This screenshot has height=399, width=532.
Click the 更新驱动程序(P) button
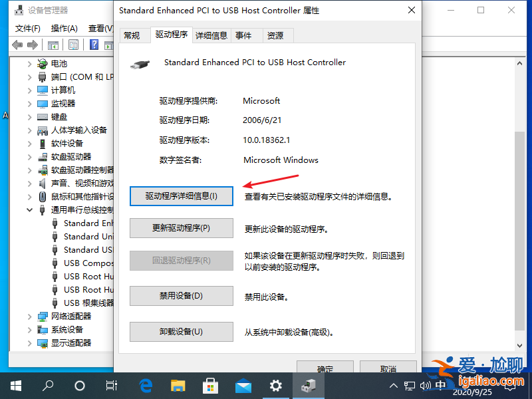pos(181,229)
